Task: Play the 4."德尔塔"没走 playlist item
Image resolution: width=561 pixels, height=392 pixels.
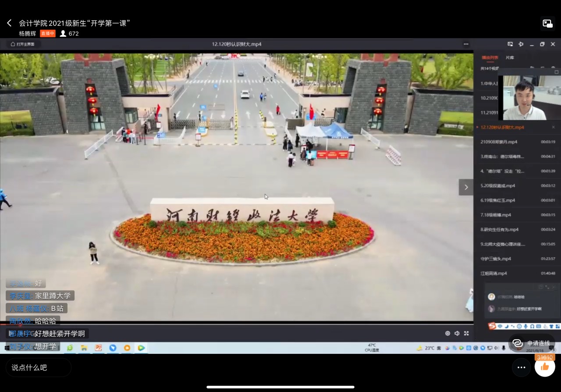Action: coord(517,171)
